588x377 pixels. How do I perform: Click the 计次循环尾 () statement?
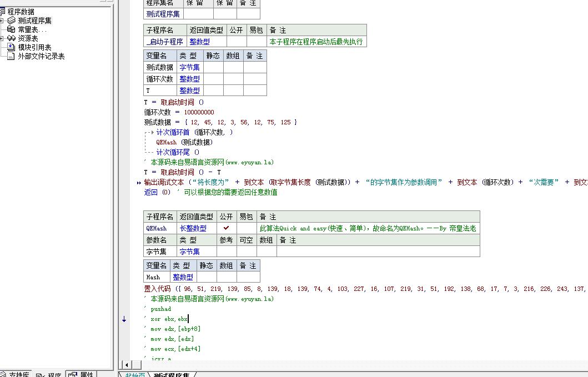[178, 152]
